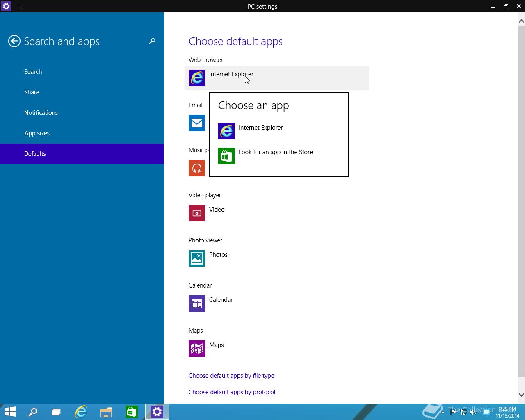Open taskbar Search magnifier
This screenshot has width=525, height=420.
point(33,412)
